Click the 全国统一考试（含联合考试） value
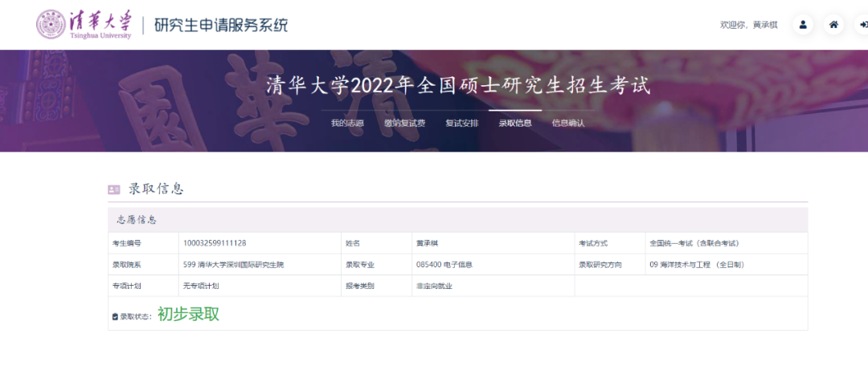The height and width of the screenshot is (366, 868). pos(694,243)
